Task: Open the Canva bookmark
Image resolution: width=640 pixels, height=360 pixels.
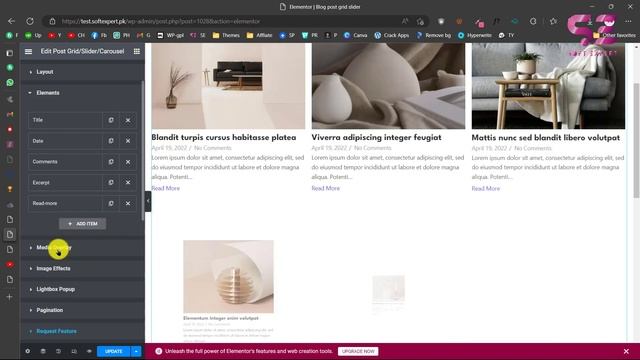Action: point(355,36)
